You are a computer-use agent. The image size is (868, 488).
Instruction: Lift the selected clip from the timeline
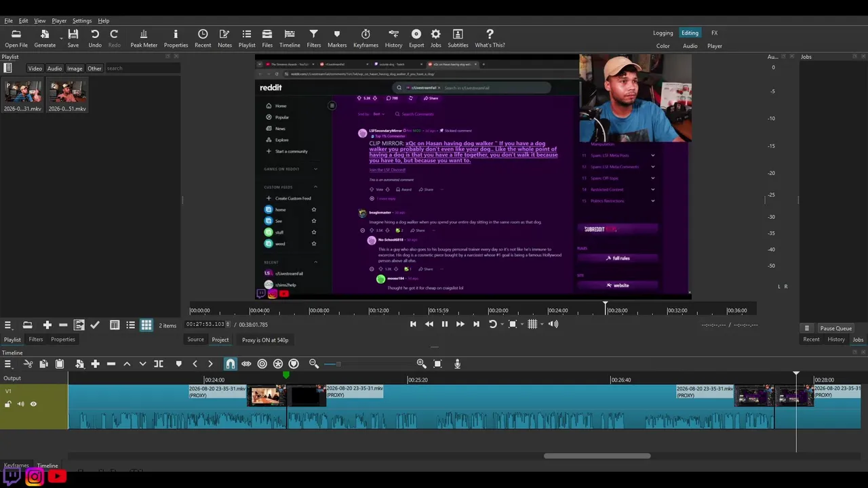coord(127,364)
